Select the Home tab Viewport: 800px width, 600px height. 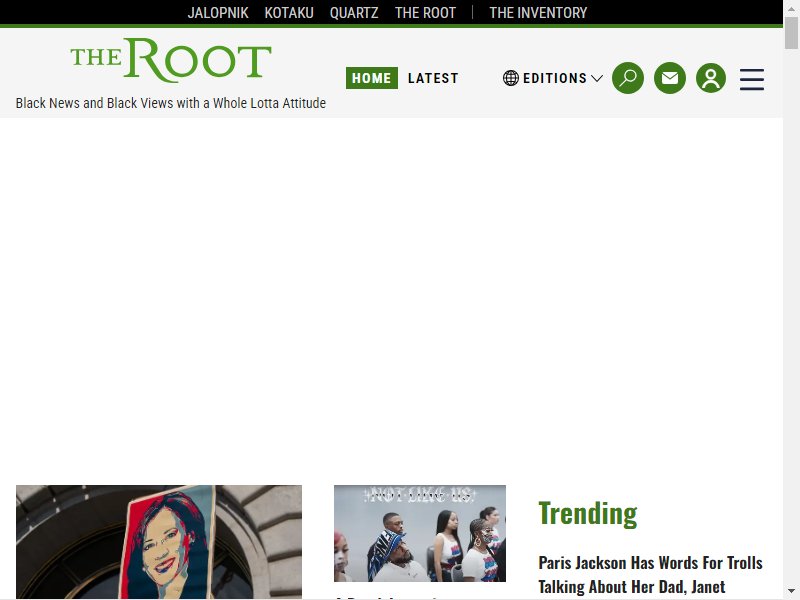click(x=371, y=78)
